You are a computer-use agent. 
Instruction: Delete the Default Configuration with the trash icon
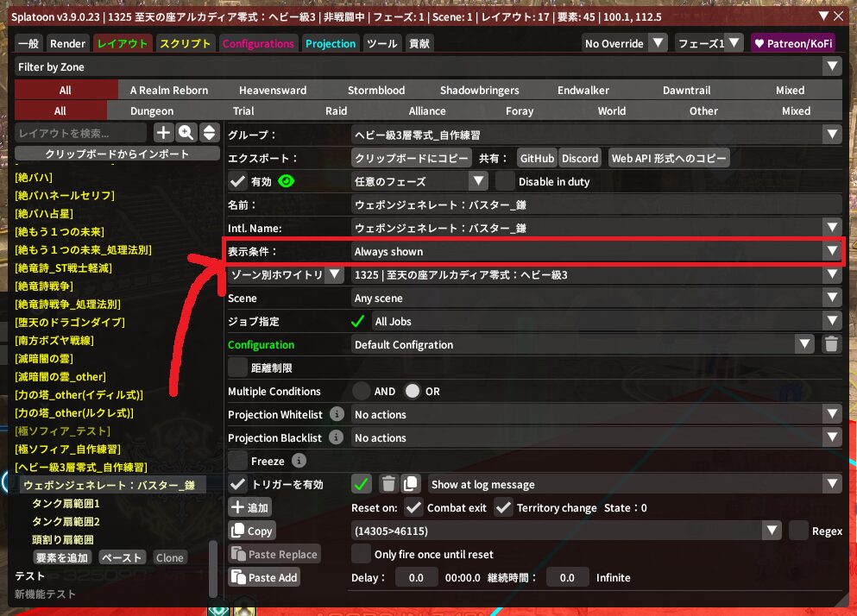click(x=830, y=344)
